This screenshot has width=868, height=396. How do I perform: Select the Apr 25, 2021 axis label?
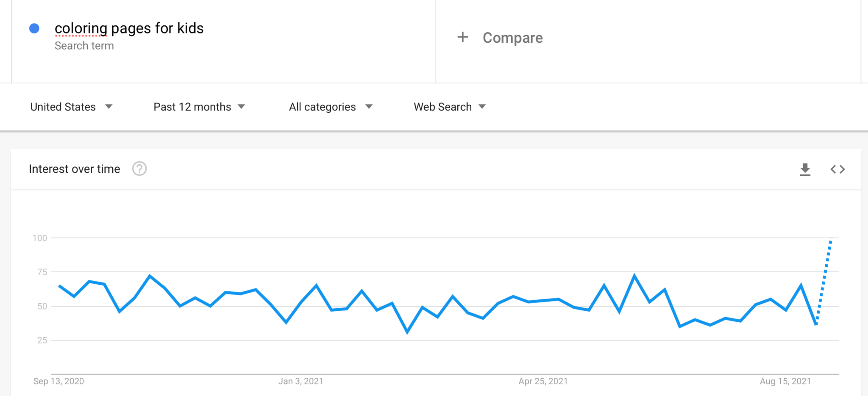(x=543, y=381)
